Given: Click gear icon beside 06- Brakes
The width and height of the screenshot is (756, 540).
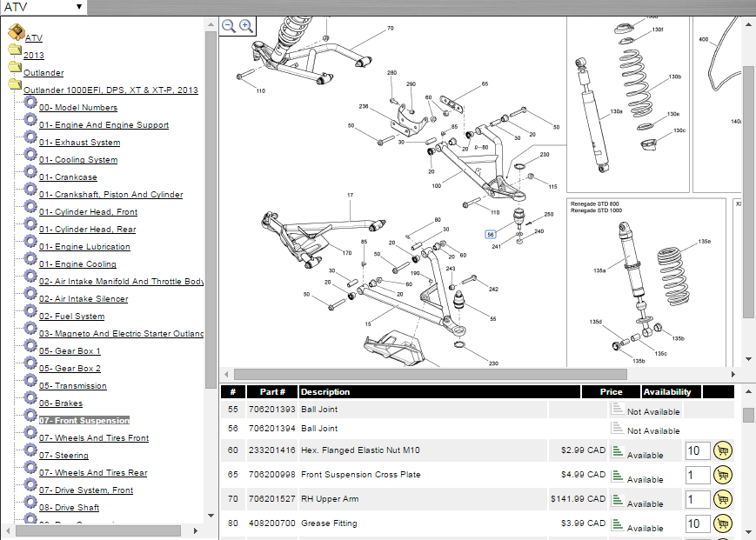Looking at the screenshot, I should pos(30,397).
